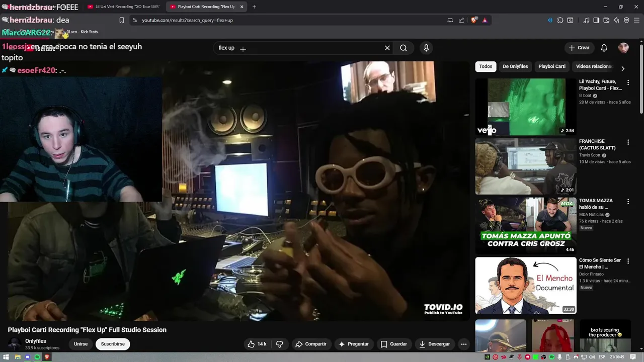The height and width of the screenshot is (362, 644).
Task: Click the youtube.com address bar URL
Action: coord(187,20)
